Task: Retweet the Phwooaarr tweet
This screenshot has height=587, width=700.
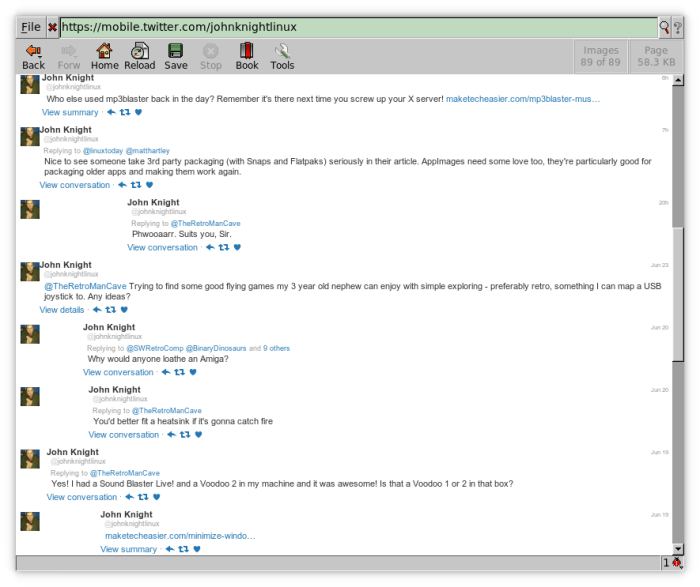Action: tap(224, 247)
